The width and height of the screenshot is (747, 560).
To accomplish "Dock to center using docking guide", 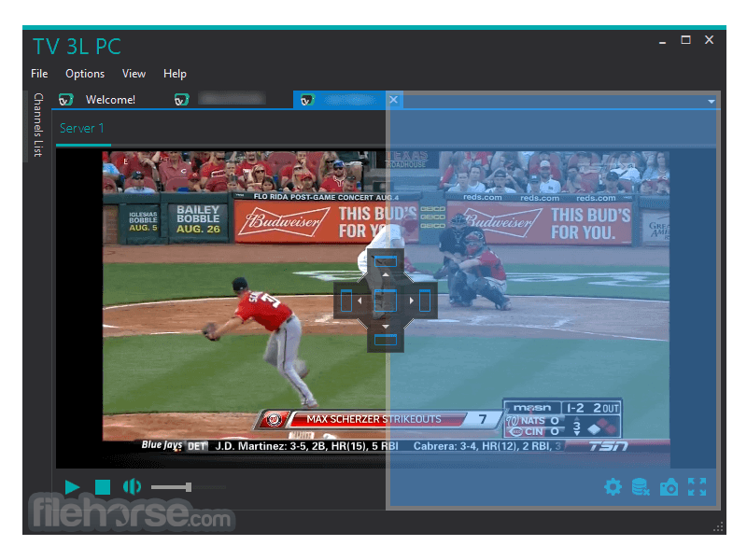I will pos(386,301).
